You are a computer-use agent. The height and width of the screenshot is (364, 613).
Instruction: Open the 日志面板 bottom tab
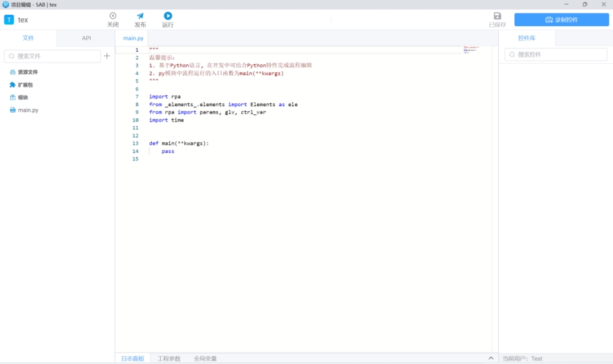click(x=132, y=359)
